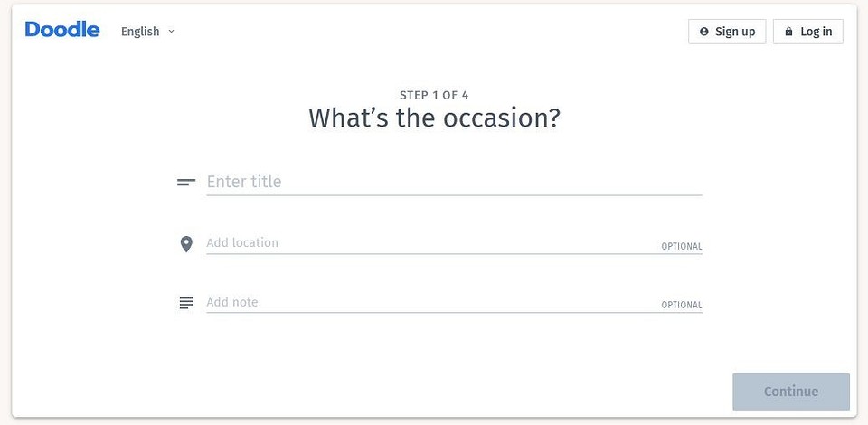Viewport: 868px width, 425px height.
Task: Click the OPTIONAL label beside note
Action: point(682,306)
